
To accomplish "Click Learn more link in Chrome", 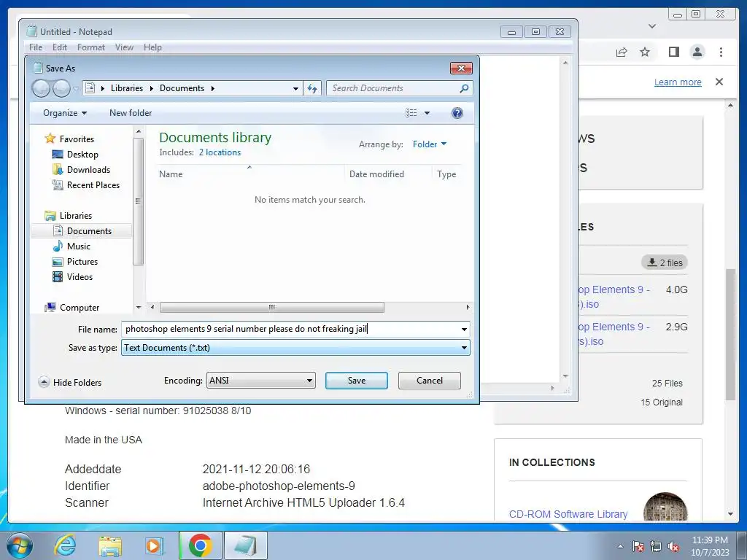I will [678, 82].
